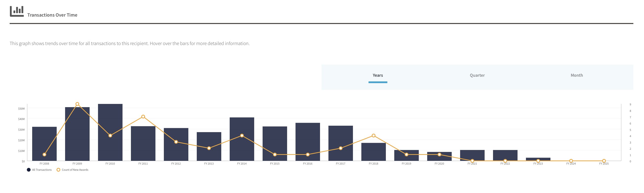Viewport: 644px width, 193px height.
Task: Click the FY 2018 transactions bar
Action: (x=373, y=152)
